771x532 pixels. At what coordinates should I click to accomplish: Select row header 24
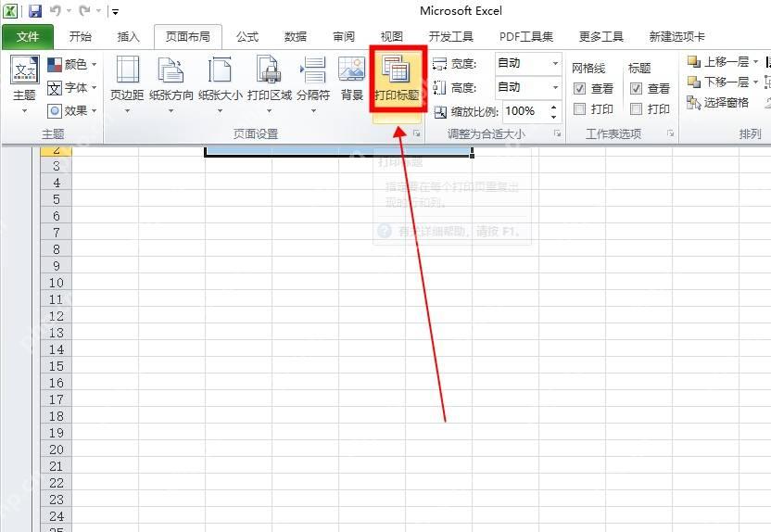click(x=56, y=516)
